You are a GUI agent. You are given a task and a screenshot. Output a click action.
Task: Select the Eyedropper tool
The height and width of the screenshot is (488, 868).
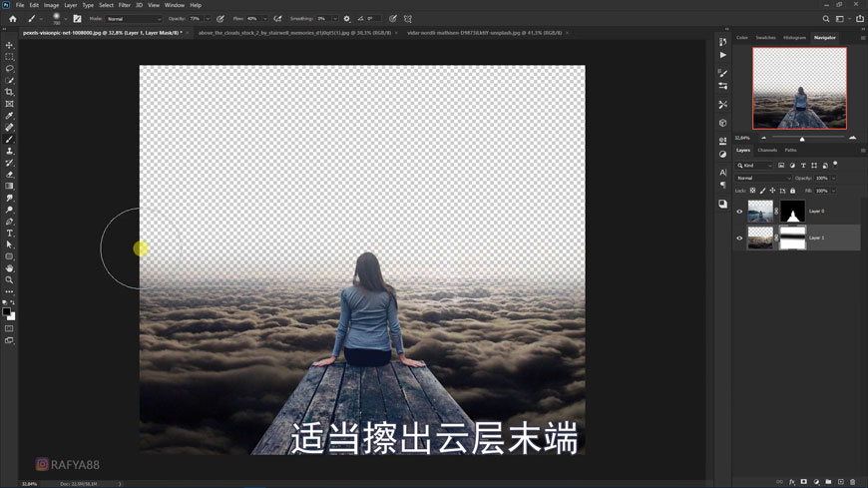[9, 116]
